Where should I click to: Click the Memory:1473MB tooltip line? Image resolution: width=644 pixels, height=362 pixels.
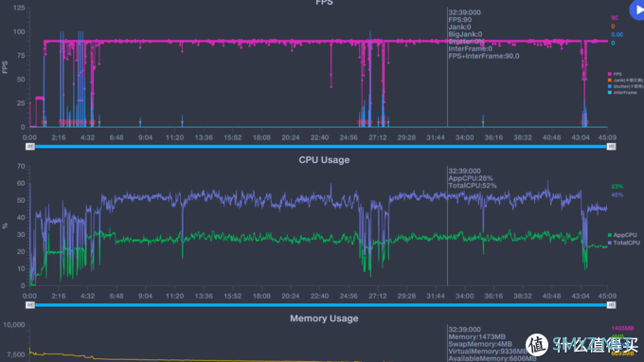[x=476, y=337]
